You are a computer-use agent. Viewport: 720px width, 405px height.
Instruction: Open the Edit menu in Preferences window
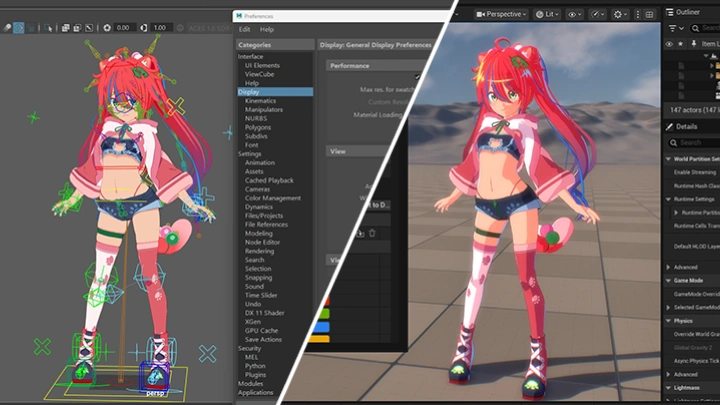[x=244, y=29]
